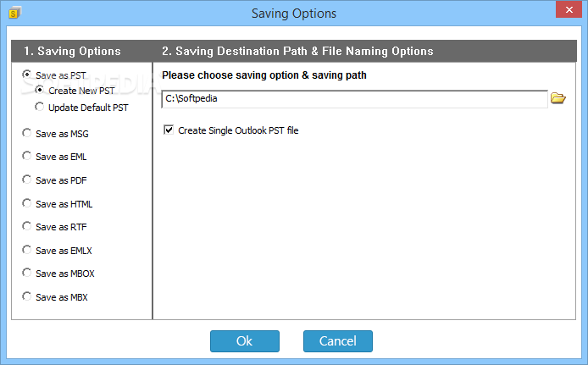The width and height of the screenshot is (588, 365).
Task: Choose the Save as EML option
Action: 27,156
